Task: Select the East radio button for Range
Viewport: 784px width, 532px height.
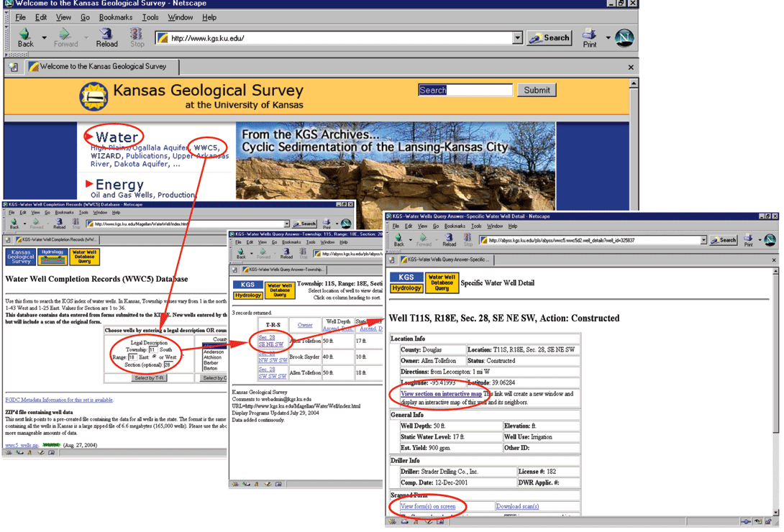Action: click(x=154, y=357)
